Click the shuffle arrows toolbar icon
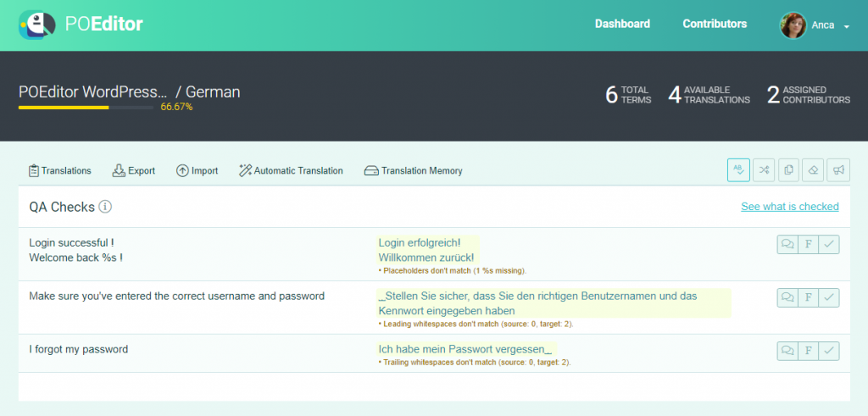The width and height of the screenshot is (868, 416). click(x=764, y=169)
